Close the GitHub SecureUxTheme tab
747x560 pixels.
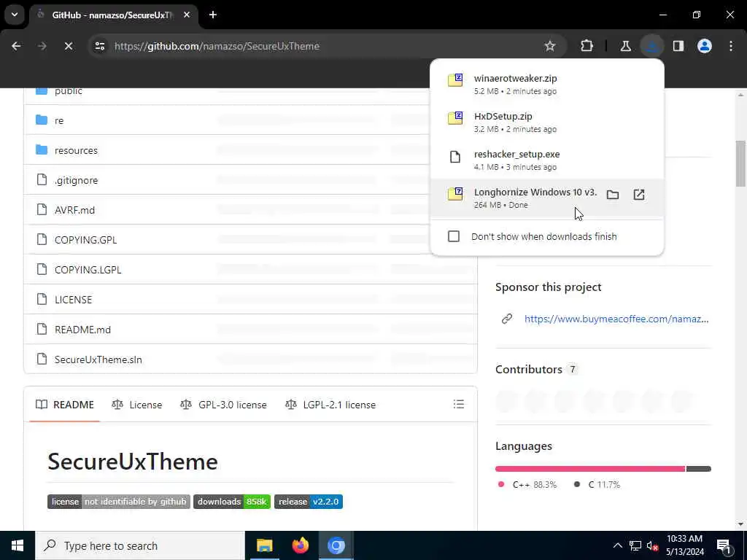point(187,15)
